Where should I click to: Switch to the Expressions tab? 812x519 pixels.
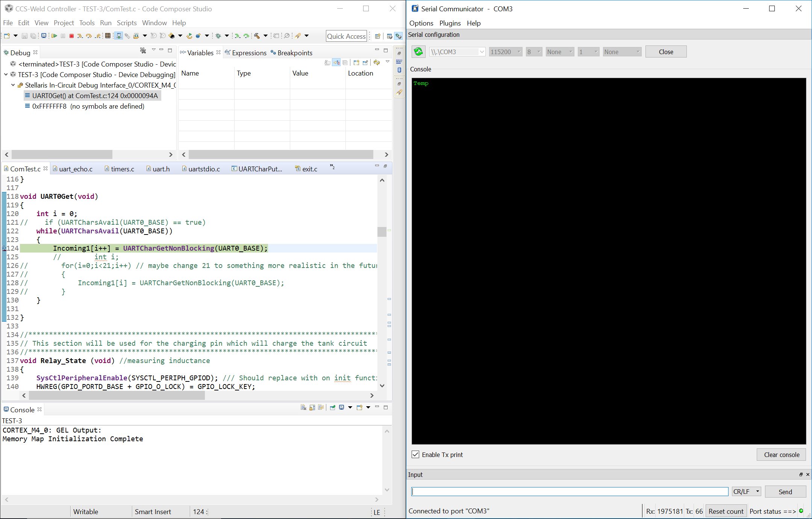click(x=245, y=53)
